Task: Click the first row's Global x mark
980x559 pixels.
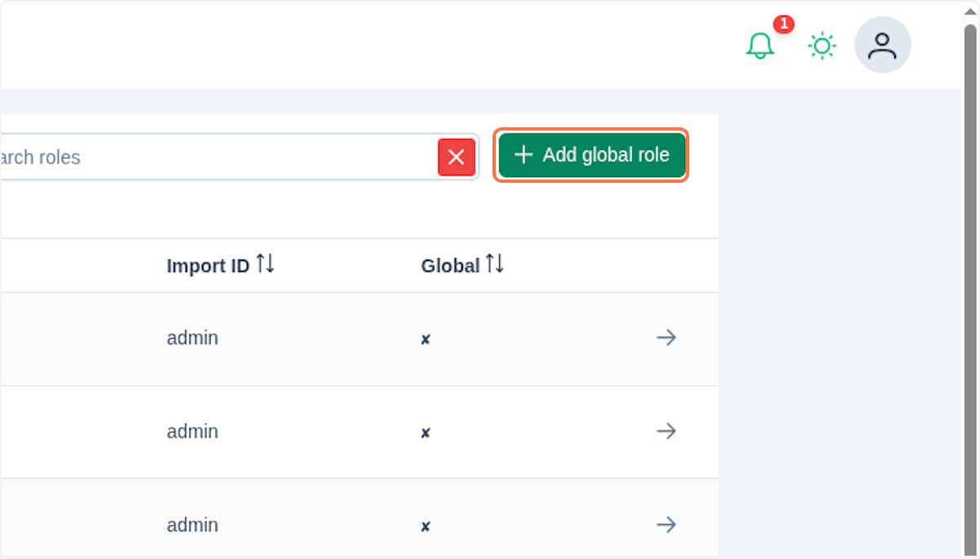Action: click(425, 339)
